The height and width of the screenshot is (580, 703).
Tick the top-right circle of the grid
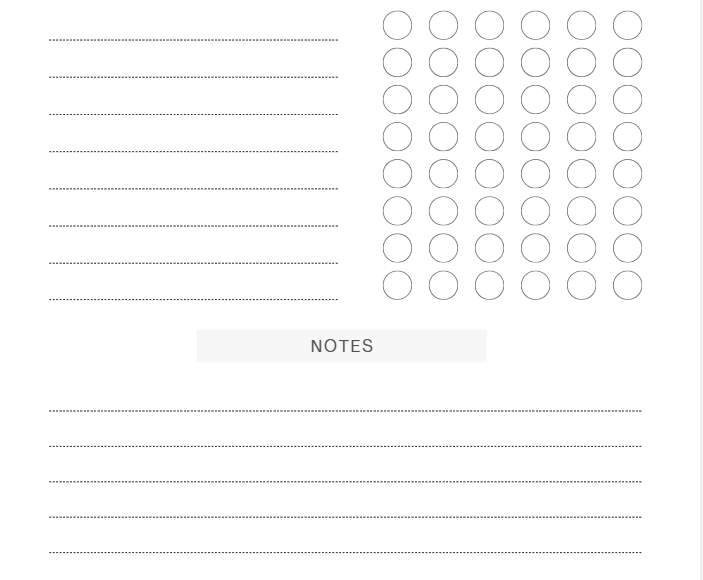(x=627, y=25)
